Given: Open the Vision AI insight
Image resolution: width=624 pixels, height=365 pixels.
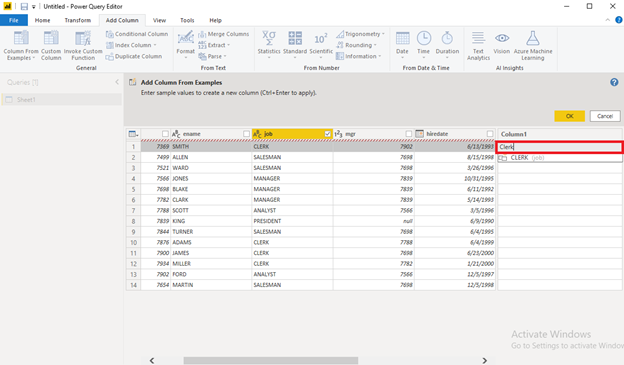Looking at the screenshot, I should (502, 43).
